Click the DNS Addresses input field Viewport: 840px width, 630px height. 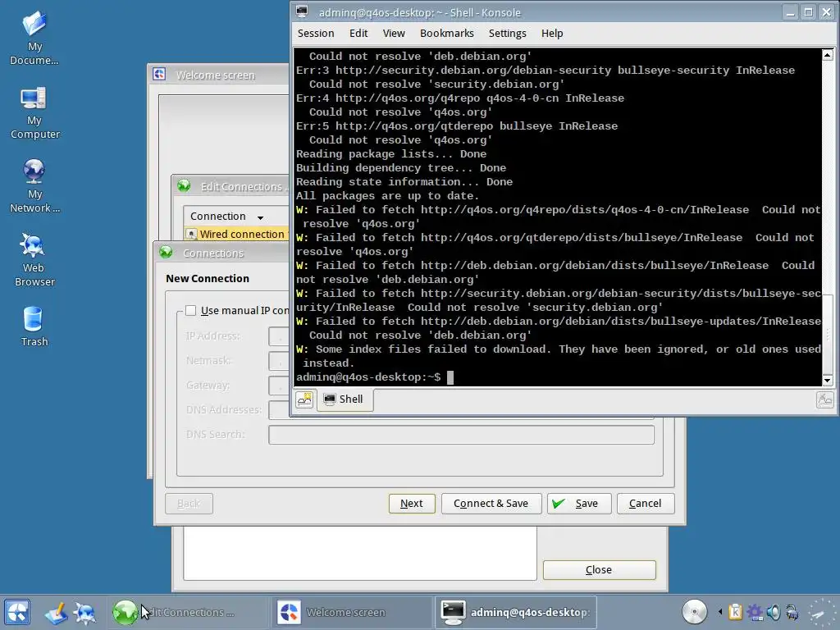pos(279,410)
